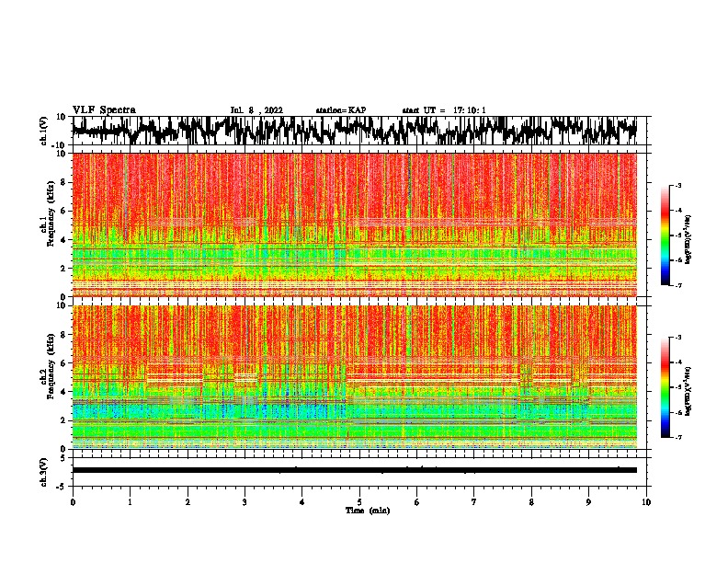Click the 'Time (min)' axis label
The width and height of the screenshot is (728, 563).
pos(368,510)
